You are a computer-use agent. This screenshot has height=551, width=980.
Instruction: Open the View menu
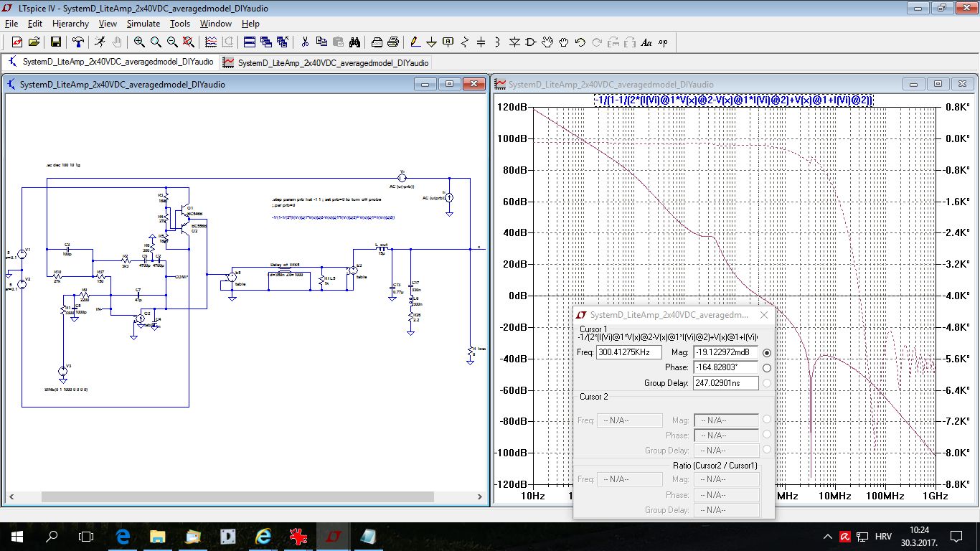point(108,24)
